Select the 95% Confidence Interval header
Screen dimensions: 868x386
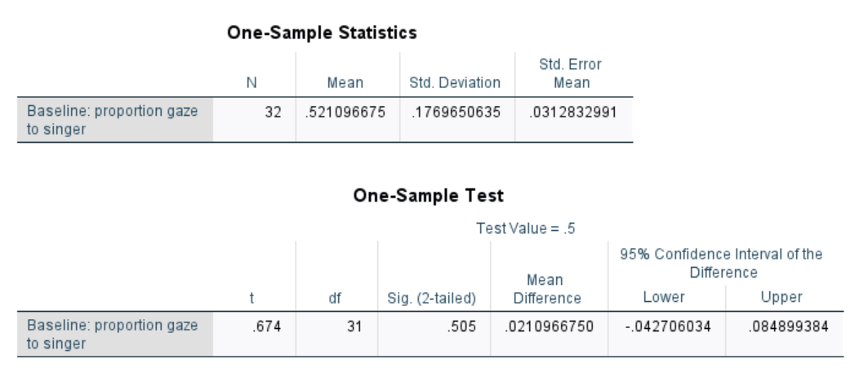721,264
